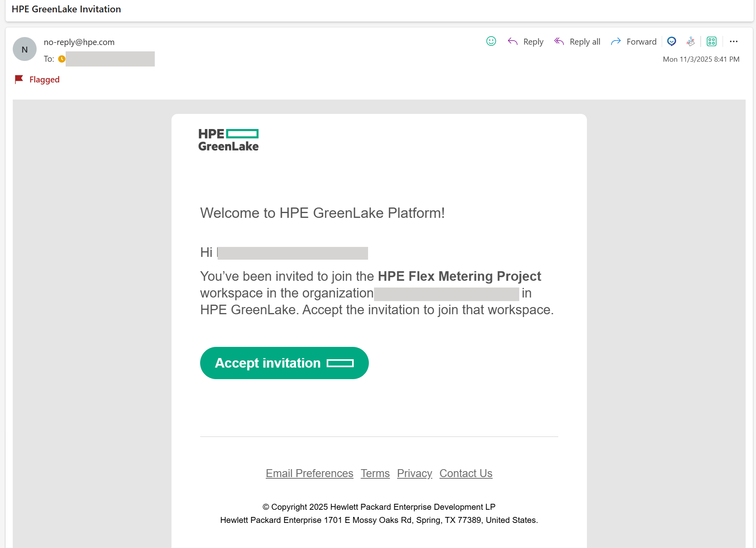Image resolution: width=756 pixels, height=548 pixels.
Task: Click the emoji reaction smiley icon
Action: (x=491, y=41)
